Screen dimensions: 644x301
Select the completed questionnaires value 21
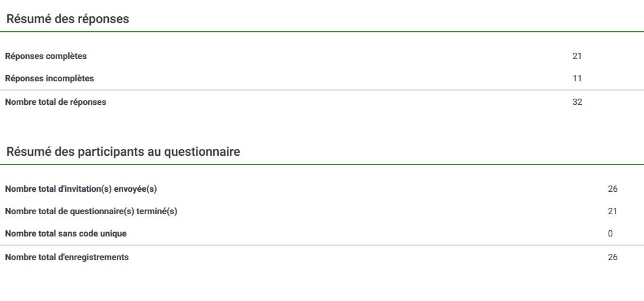click(x=612, y=212)
